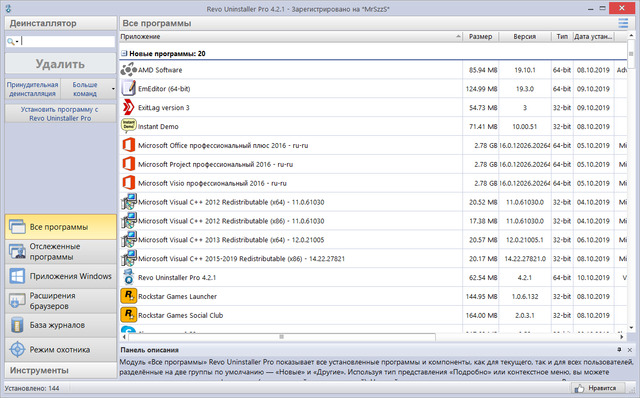
Task: Click the vertical scrollbar down arrow
Action: (631, 327)
